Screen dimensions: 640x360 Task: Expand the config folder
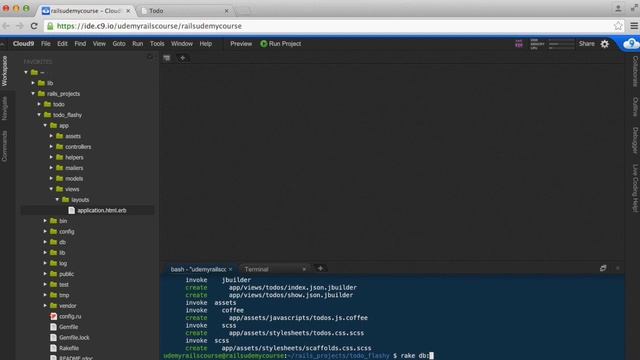click(x=45, y=231)
